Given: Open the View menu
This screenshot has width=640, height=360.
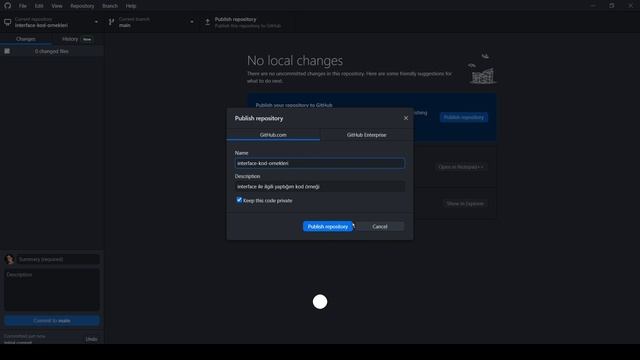Looking at the screenshot, I should pyautogui.click(x=57, y=6).
